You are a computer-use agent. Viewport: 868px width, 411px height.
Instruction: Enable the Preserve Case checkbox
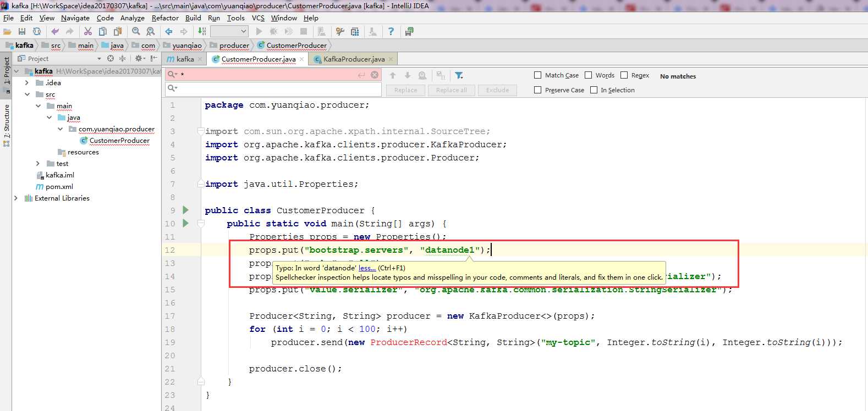click(x=538, y=90)
